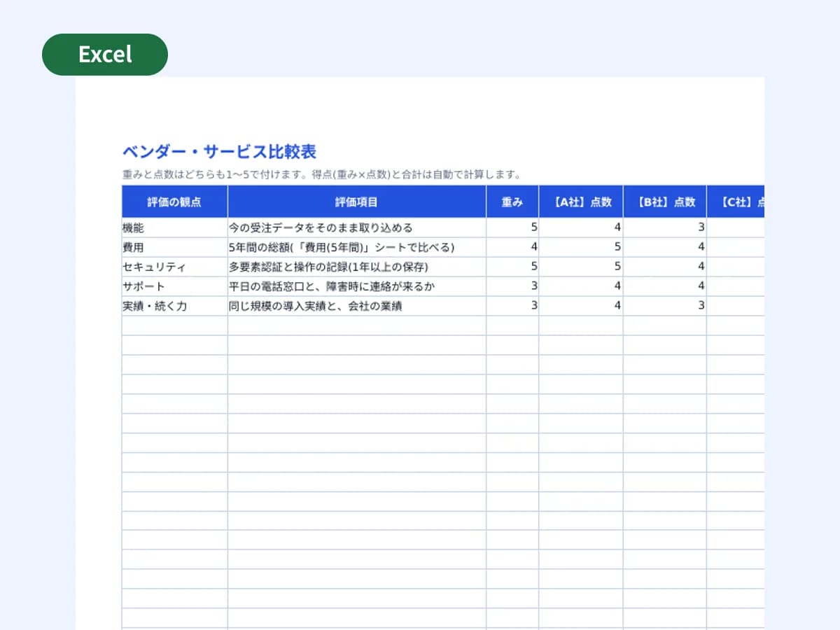Select the 【B社】点数 column header

click(664, 202)
